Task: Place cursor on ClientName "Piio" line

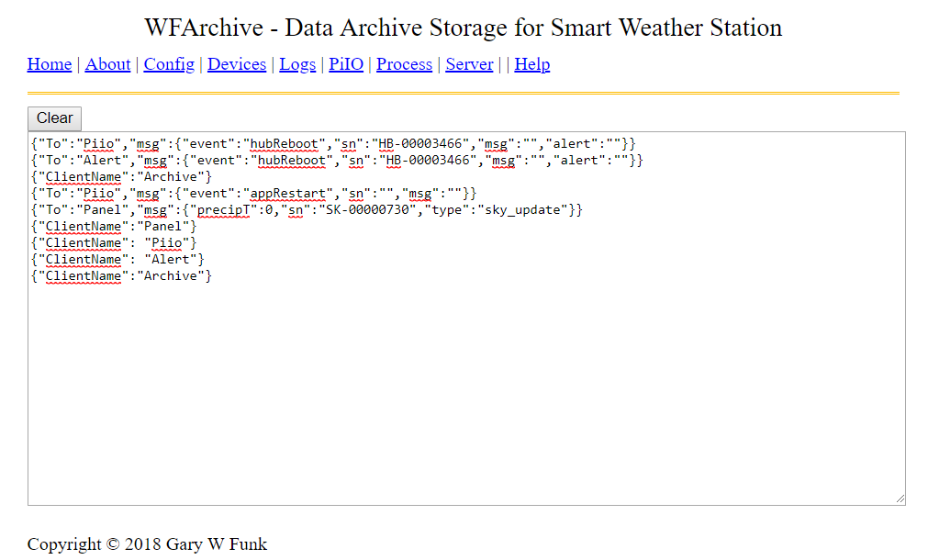Action: click(114, 243)
